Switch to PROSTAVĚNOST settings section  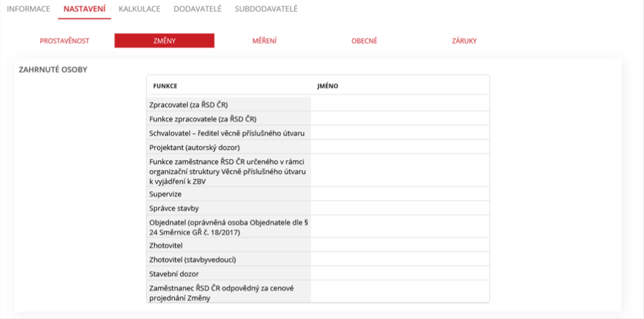pyautogui.click(x=64, y=41)
